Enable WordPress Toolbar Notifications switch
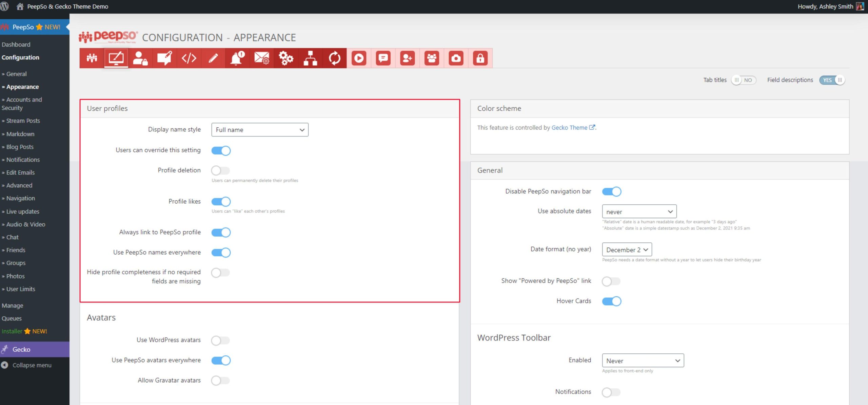The width and height of the screenshot is (868, 405). click(611, 392)
